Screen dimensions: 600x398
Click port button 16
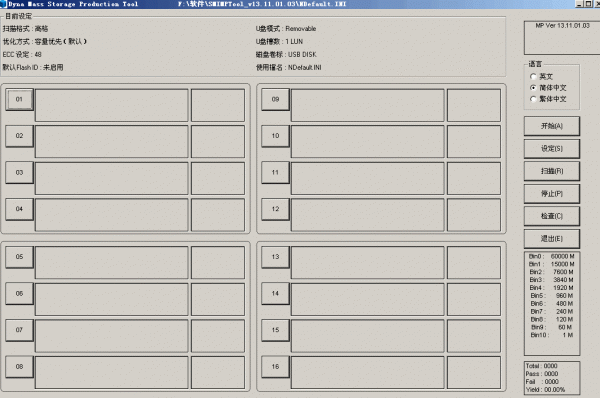coord(275,367)
